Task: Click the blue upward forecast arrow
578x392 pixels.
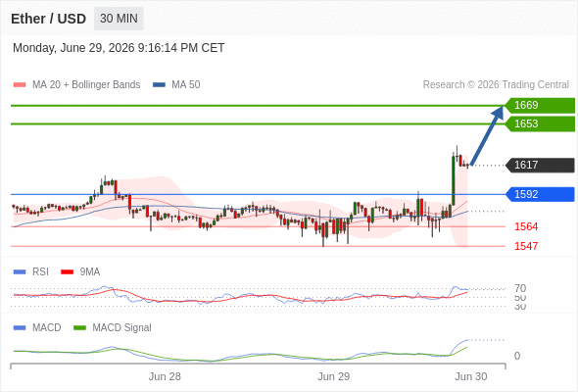Action: pyautogui.click(x=487, y=135)
